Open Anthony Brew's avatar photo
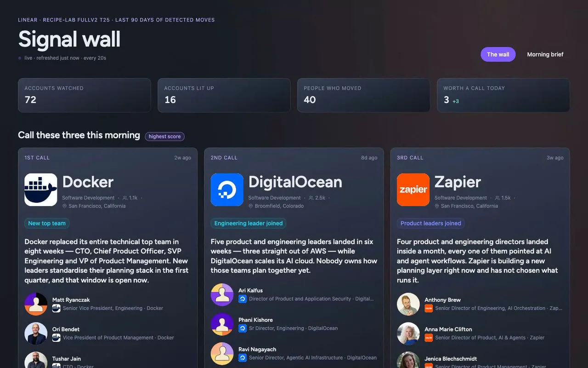Screen dimensions: 588x368 tap(408, 304)
